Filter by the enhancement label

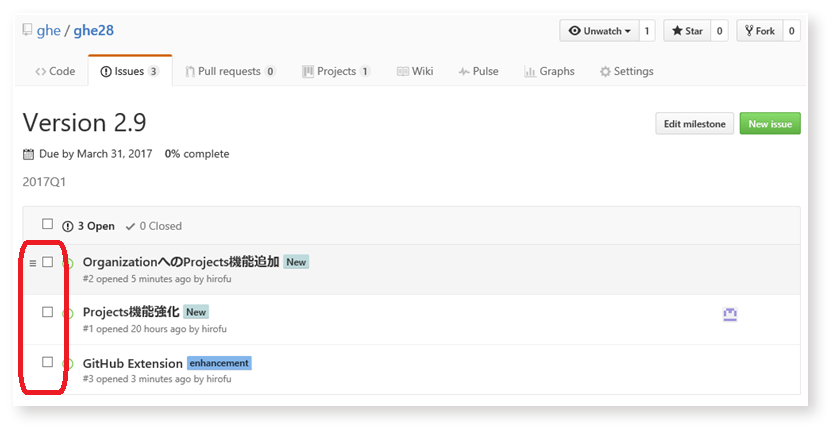pyautogui.click(x=219, y=363)
